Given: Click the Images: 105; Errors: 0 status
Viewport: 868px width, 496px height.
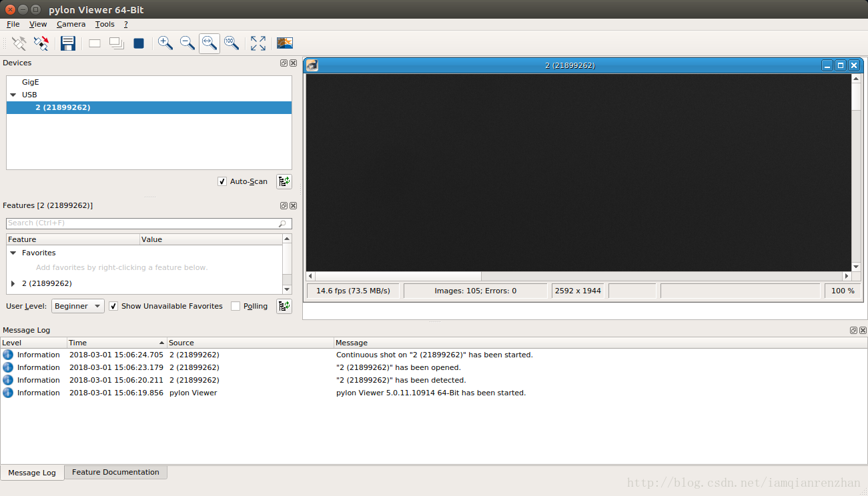Looking at the screenshot, I should click(476, 291).
